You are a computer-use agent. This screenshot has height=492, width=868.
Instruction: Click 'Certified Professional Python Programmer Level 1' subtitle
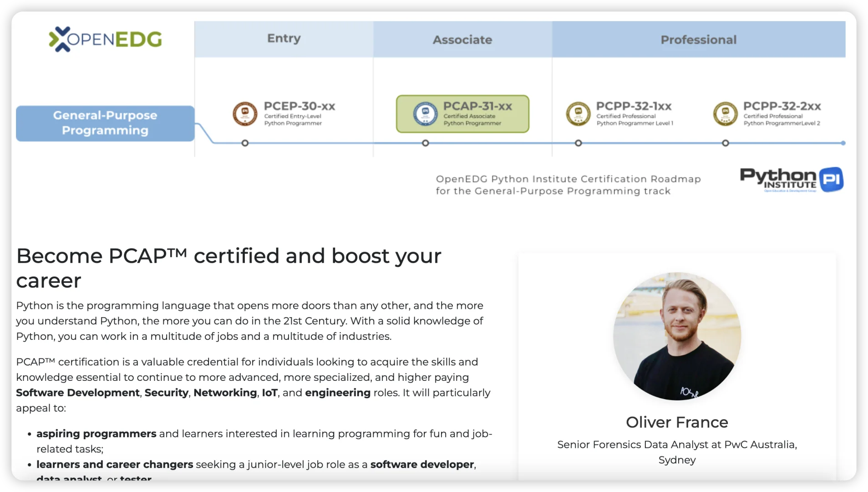coord(635,120)
